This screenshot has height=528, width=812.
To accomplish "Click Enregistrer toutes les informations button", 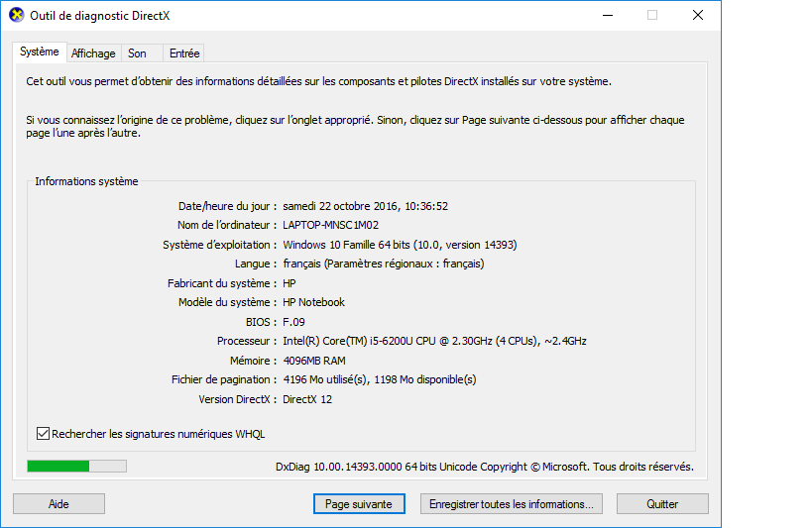I will click(512, 503).
